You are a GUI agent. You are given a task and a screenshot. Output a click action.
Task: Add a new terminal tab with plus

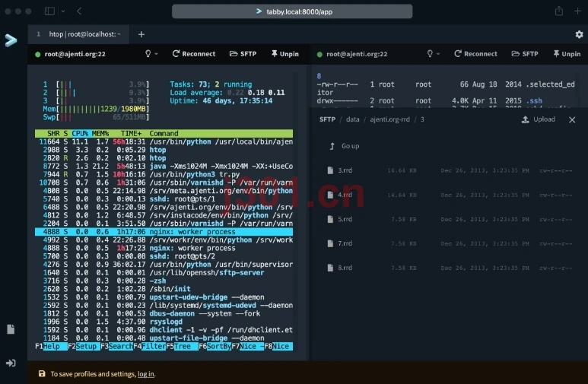point(141,34)
